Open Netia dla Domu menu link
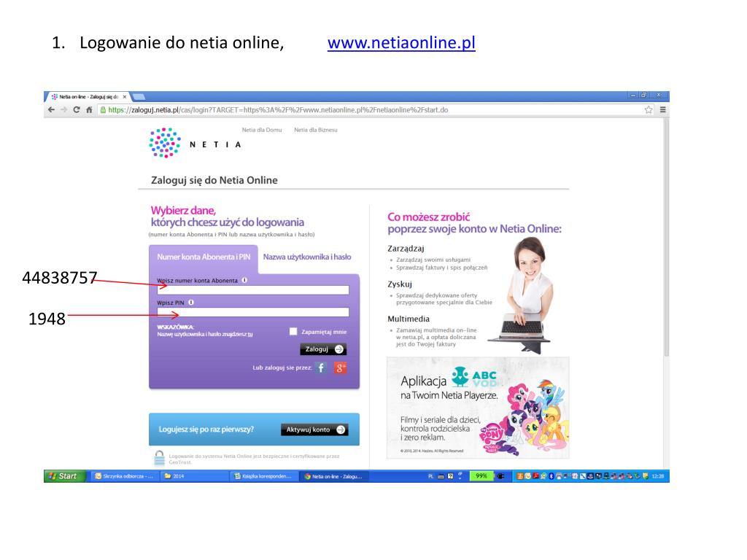Viewport: 747px width, 560px height. click(262, 130)
